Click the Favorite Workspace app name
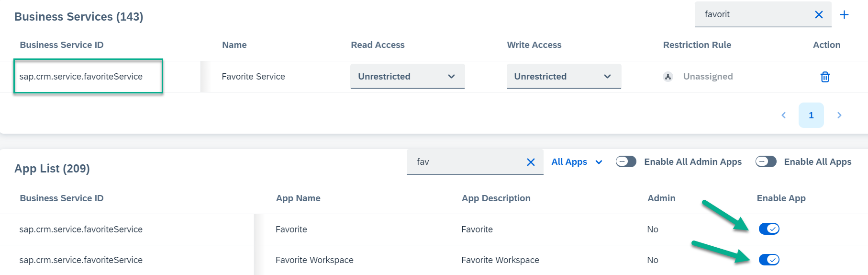Viewport: 868px width, 275px height. (314, 260)
